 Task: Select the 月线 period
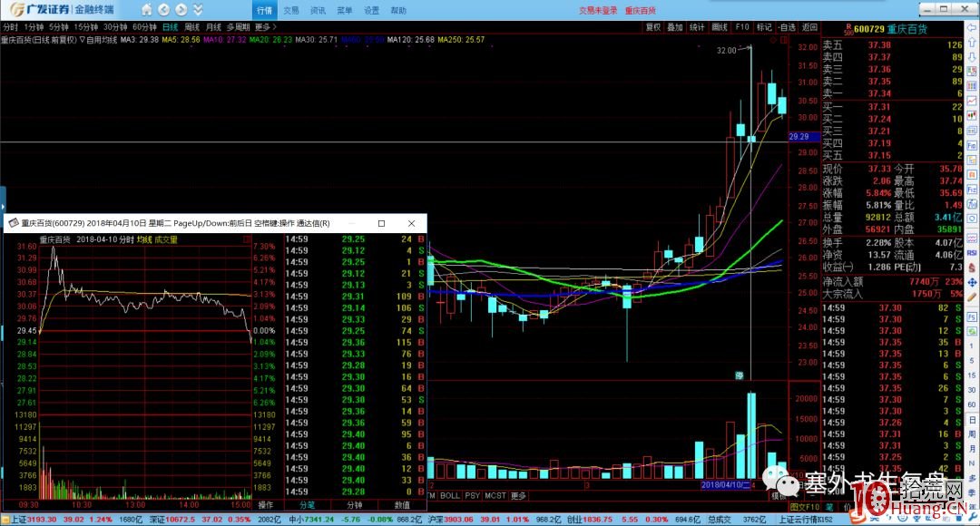(214, 27)
